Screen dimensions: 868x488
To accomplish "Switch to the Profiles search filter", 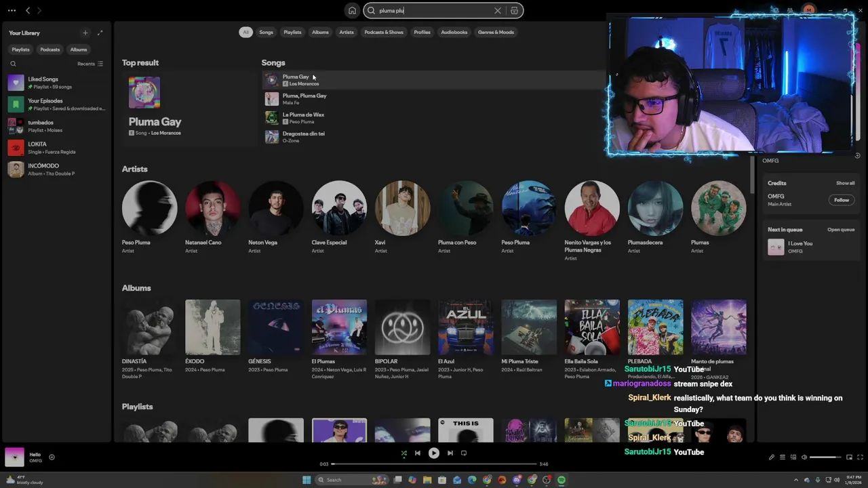I will [422, 32].
